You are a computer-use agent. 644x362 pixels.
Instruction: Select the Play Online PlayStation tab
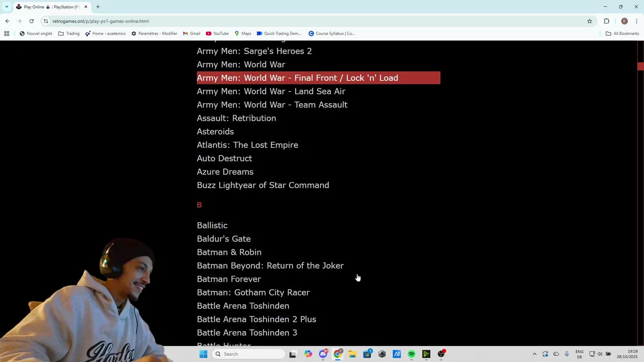[52, 7]
